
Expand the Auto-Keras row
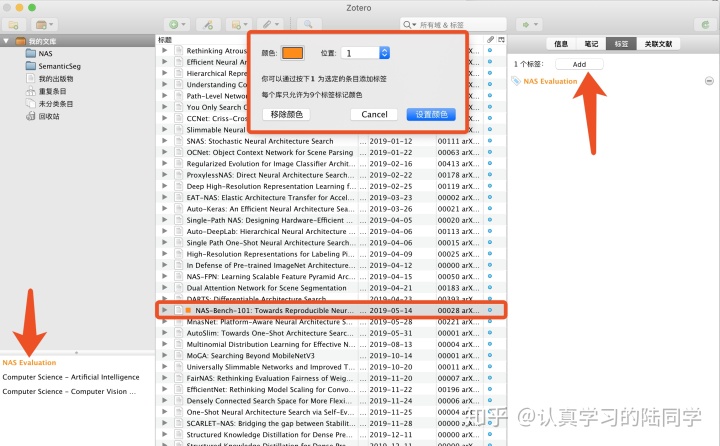coord(164,209)
